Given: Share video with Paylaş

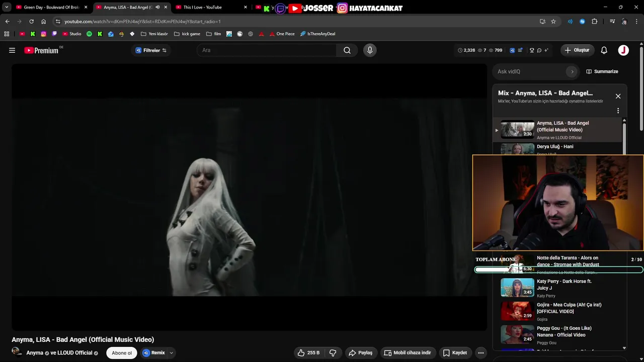Looking at the screenshot, I should point(361,353).
